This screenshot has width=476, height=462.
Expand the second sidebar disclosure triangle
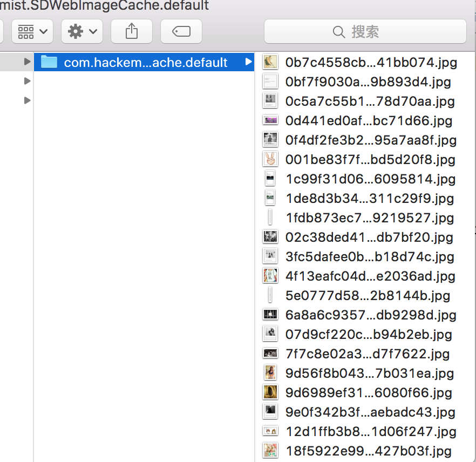click(x=27, y=81)
